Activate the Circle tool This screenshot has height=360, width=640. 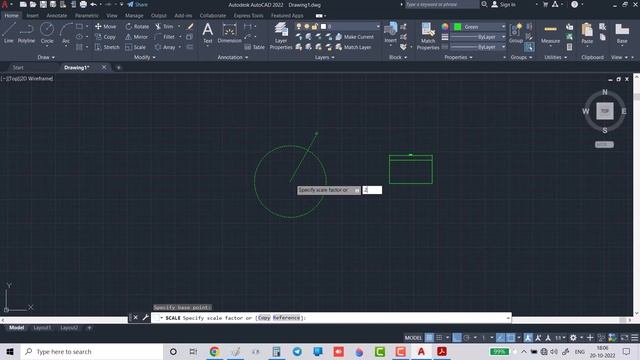click(47, 33)
